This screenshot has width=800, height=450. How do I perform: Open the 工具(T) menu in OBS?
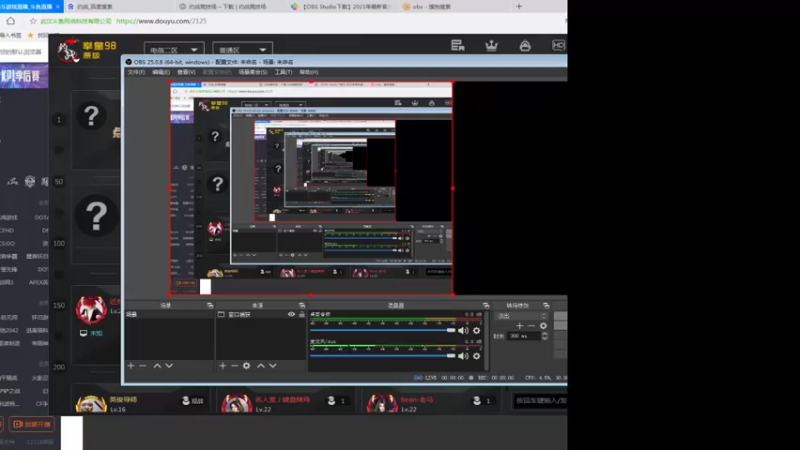[283, 72]
